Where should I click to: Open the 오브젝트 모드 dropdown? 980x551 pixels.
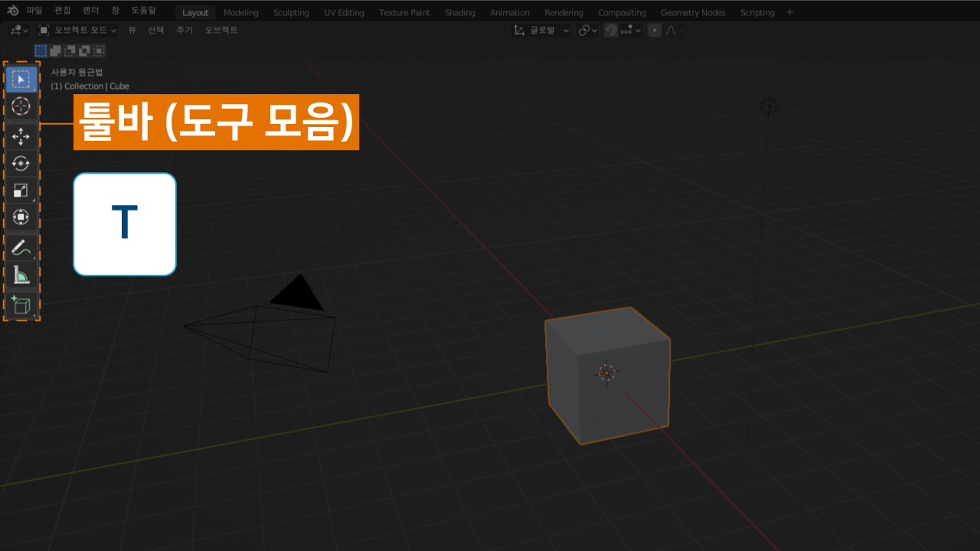point(77,31)
